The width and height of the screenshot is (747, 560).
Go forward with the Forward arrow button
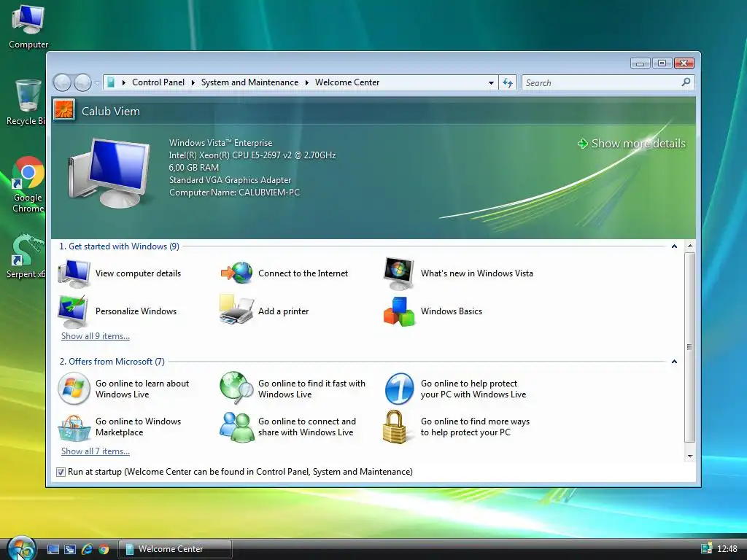click(83, 82)
